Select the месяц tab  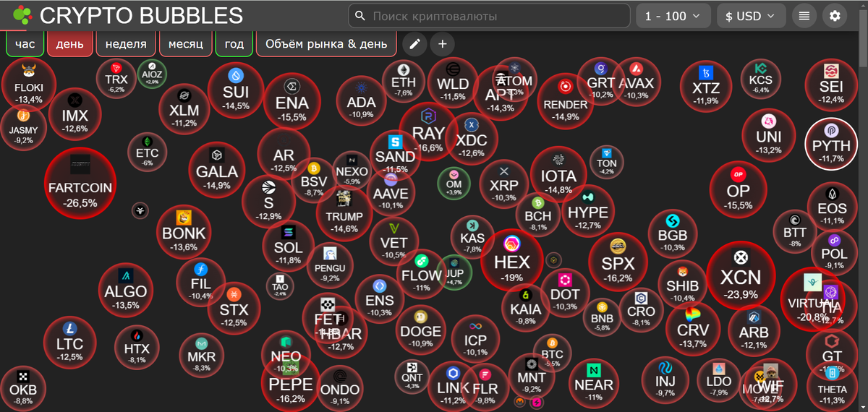coord(185,44)
